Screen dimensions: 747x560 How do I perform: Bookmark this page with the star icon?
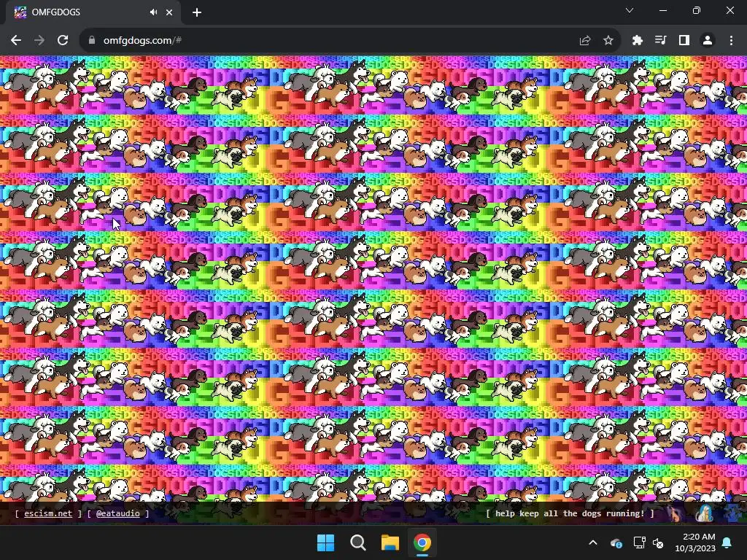coord(608,41)
